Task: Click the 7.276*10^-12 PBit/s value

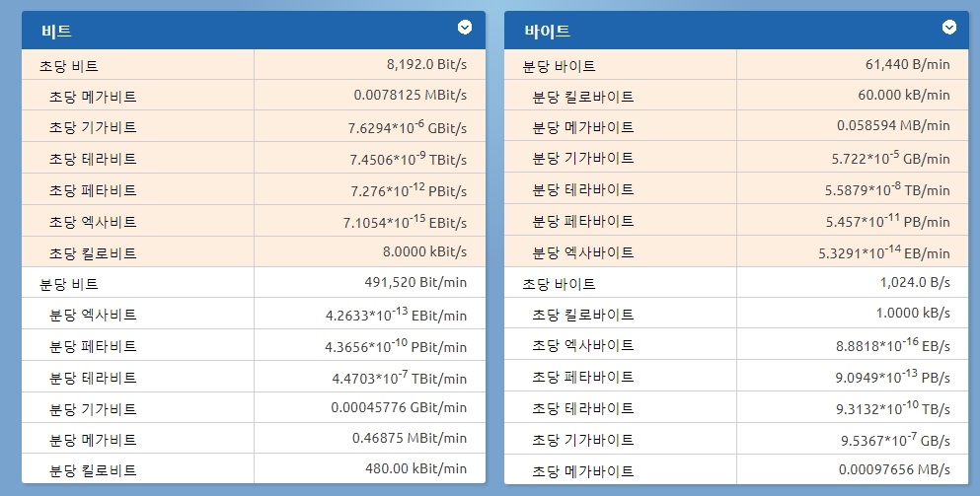Action: (x=410, y=190)
